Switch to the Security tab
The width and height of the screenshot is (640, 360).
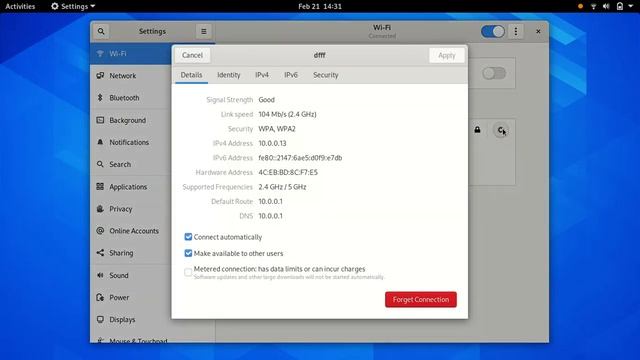click(x=326, y=75)
